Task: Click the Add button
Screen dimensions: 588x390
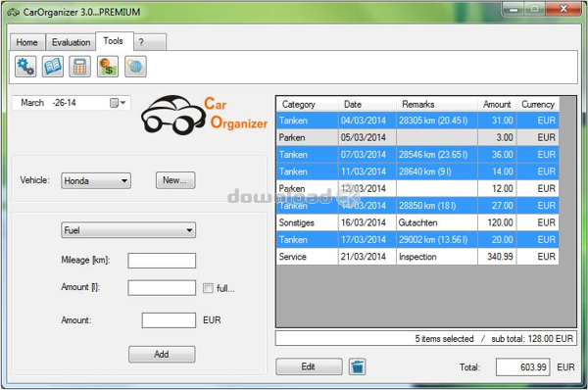Action: pos(162,354)
